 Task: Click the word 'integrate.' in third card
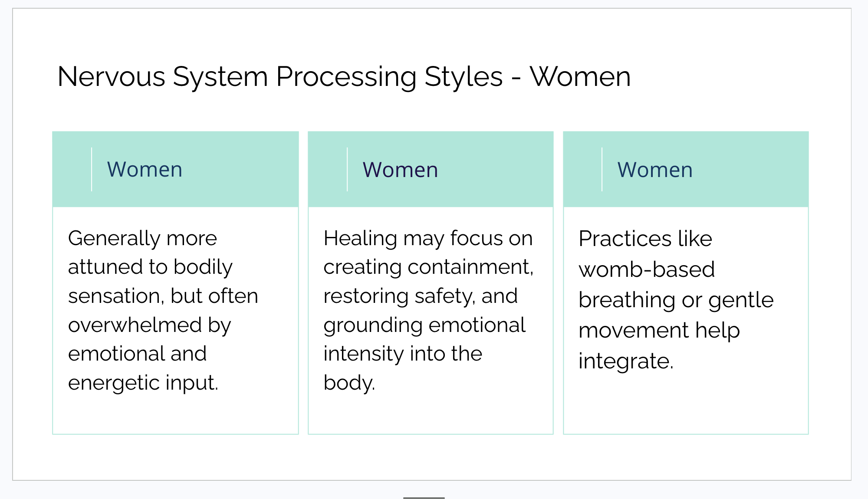tap(626, 361)
